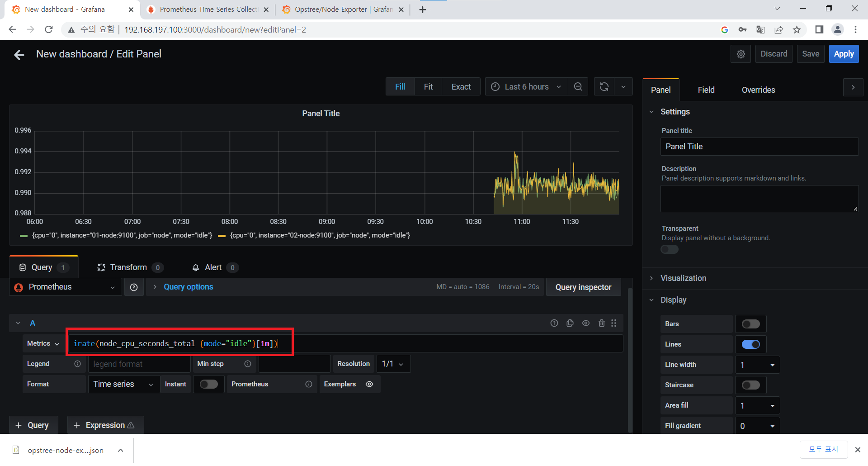The height and width of the screenshot is (466, 868).
Task: Toggle the browser side panel icon
Action: 819,29
